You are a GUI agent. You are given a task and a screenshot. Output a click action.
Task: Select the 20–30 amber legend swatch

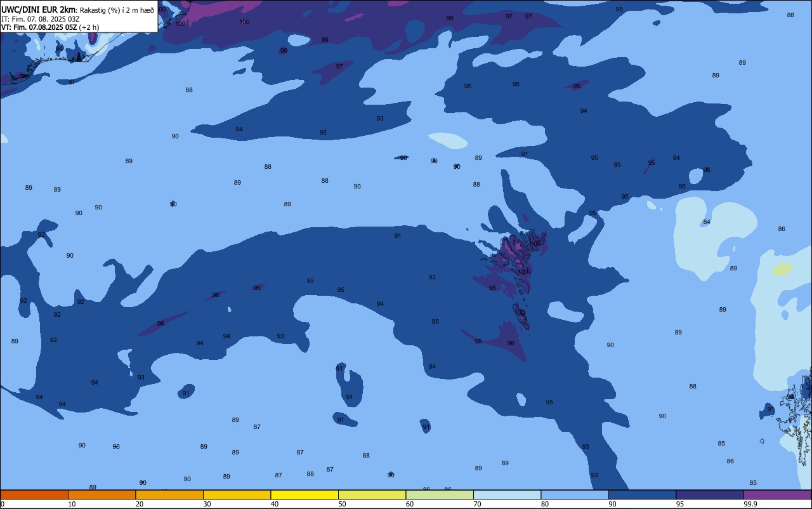tap(169, 494)
